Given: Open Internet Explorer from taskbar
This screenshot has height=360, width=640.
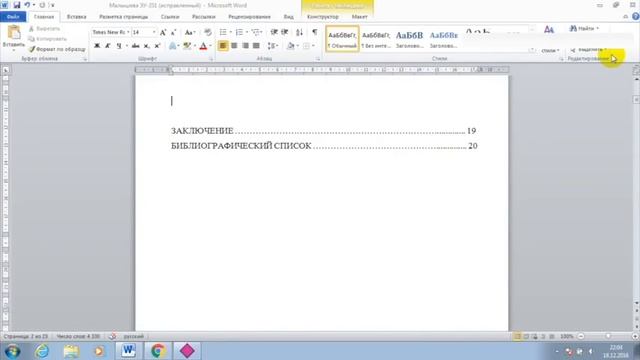Looking at the screenshot, I should [x=42, y=351].
